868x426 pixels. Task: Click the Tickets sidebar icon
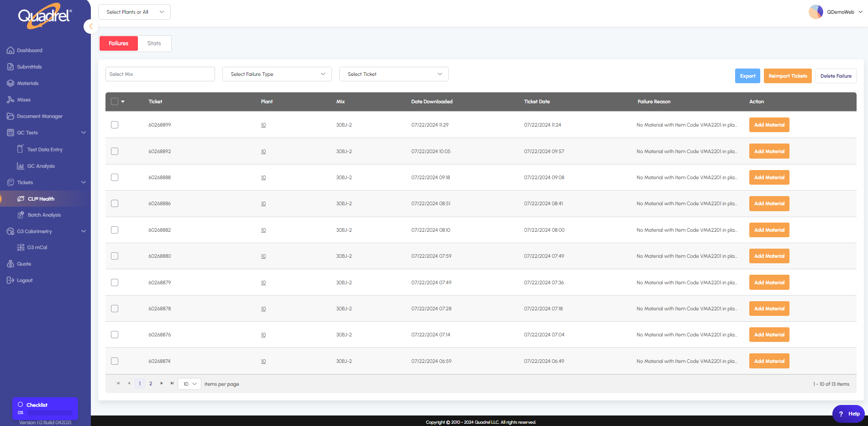click(11, 182)
